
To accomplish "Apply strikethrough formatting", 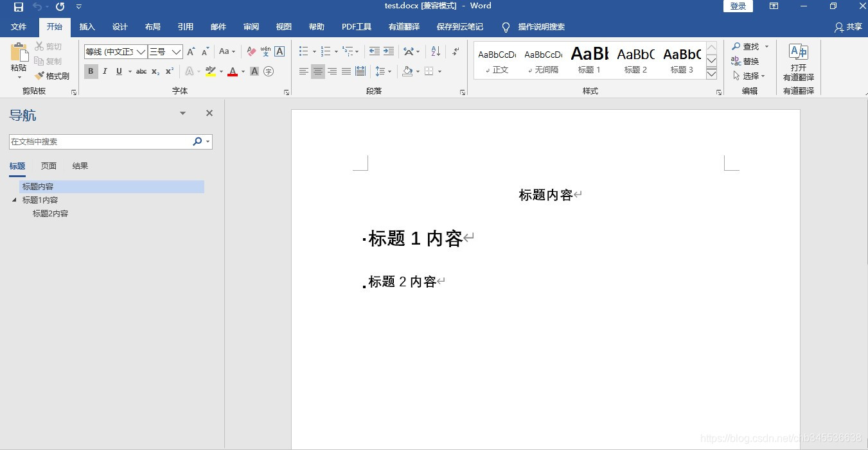I will point(141,71).
